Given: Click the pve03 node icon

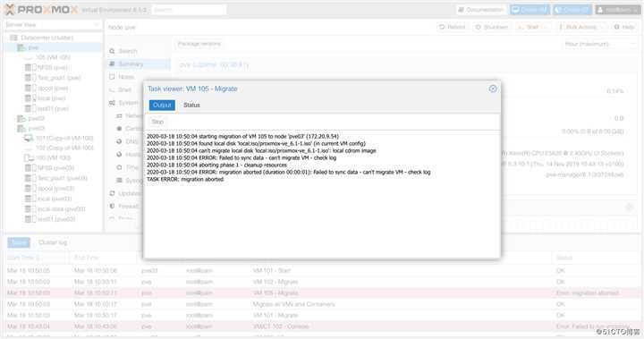Looking at the screenshot, I should [x=21, y=129].
